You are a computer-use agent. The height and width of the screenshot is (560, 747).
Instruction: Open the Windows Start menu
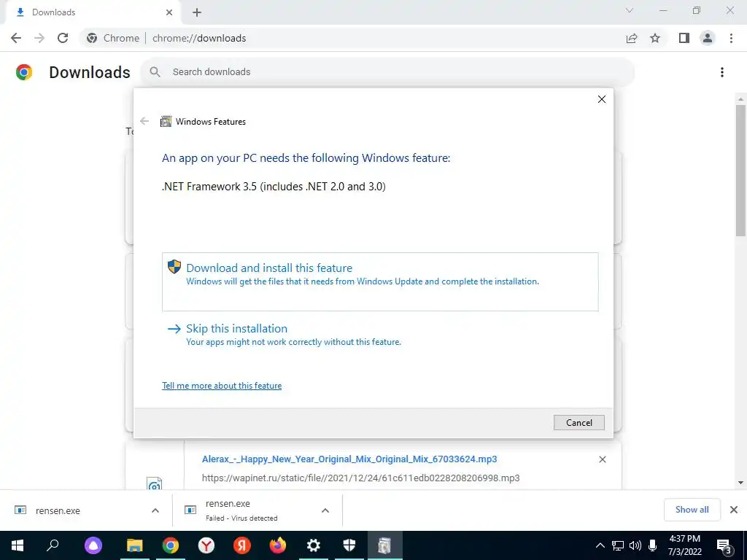tap(18, 545)
